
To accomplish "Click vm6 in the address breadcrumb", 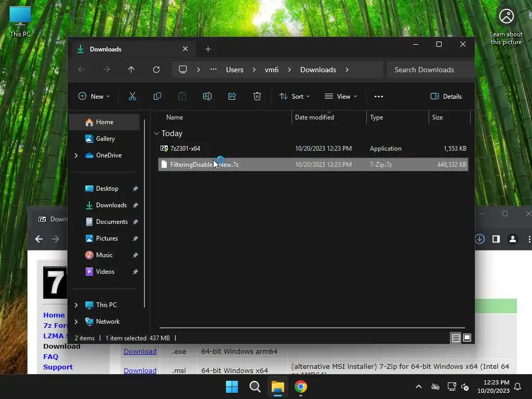I will (x=271, y=70).
